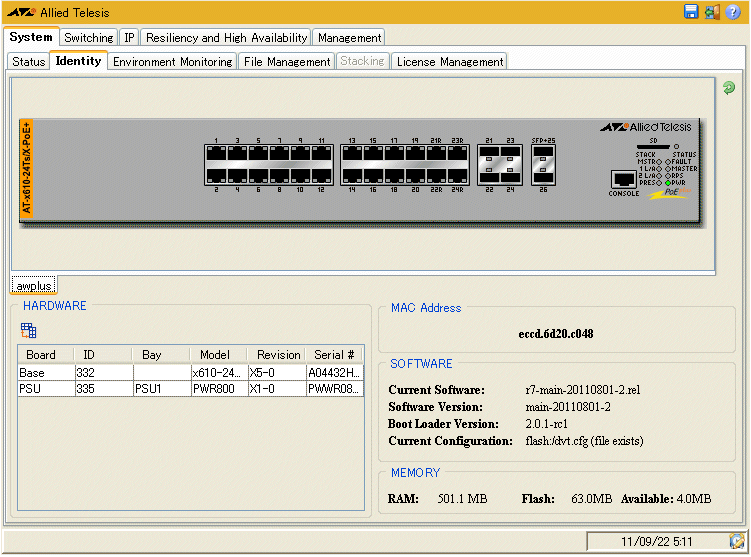Click the ID cell 332
The width and height of the screenshot is (751, 557).
[x=104, y=373]
